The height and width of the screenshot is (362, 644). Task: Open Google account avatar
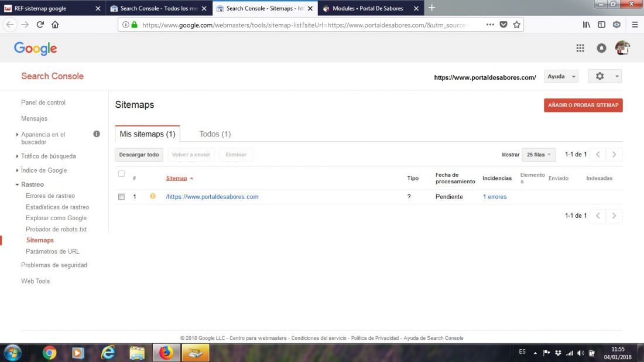point(623,48)
